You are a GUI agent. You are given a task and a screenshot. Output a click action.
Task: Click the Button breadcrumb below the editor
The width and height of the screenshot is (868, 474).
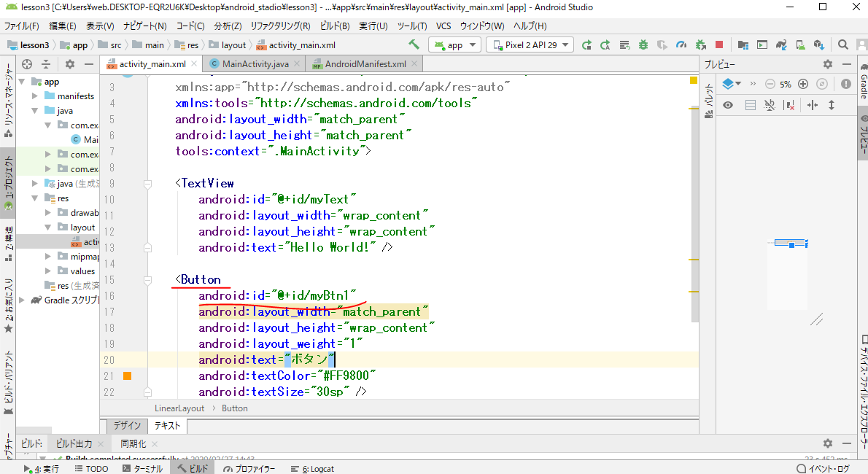235,408
